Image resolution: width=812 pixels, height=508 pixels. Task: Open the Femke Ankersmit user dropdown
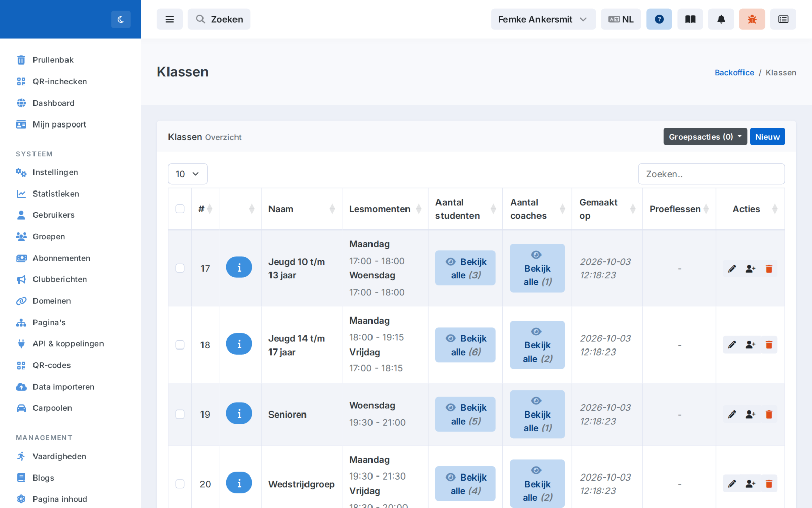pyautogui.click(x=543, y=19)
